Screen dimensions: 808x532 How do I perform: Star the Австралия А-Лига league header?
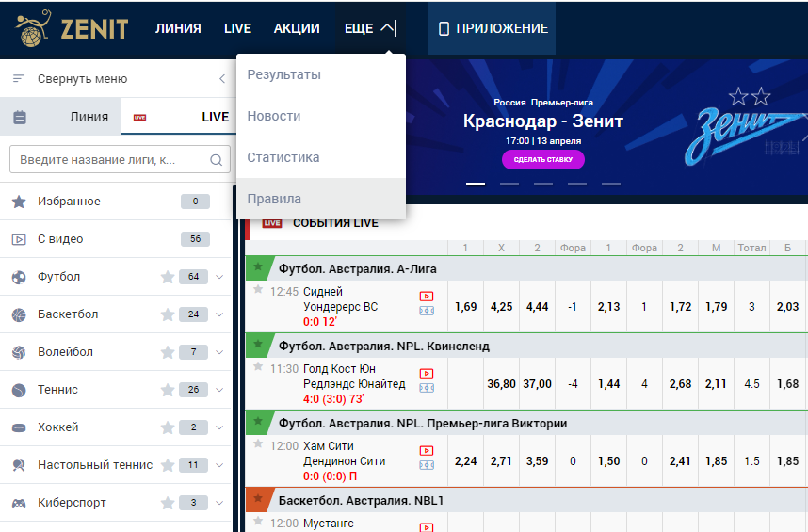coord(258,266)
